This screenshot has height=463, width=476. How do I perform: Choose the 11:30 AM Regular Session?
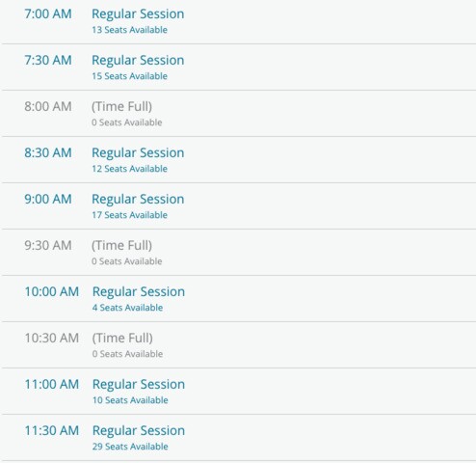coord(239,438)
